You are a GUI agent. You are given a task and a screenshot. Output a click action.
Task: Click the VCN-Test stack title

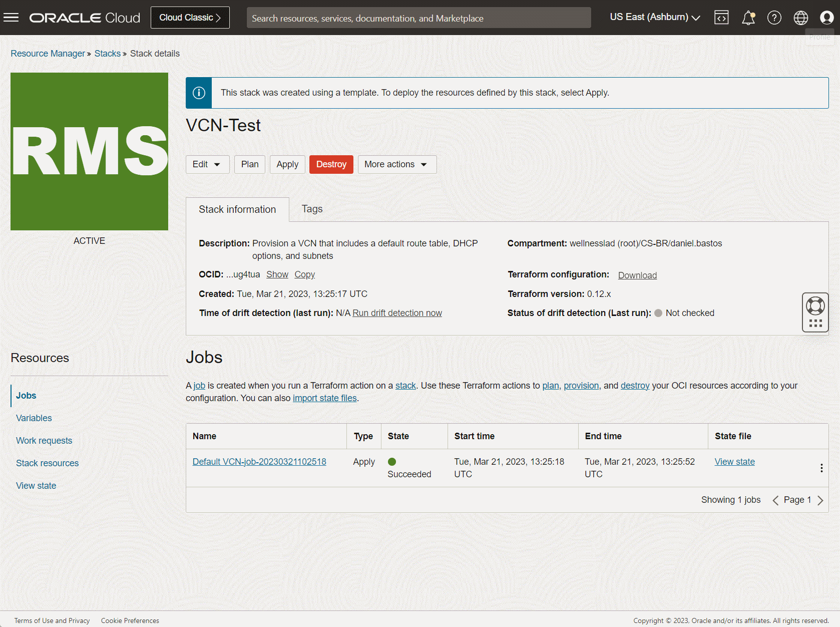[223, 125]
